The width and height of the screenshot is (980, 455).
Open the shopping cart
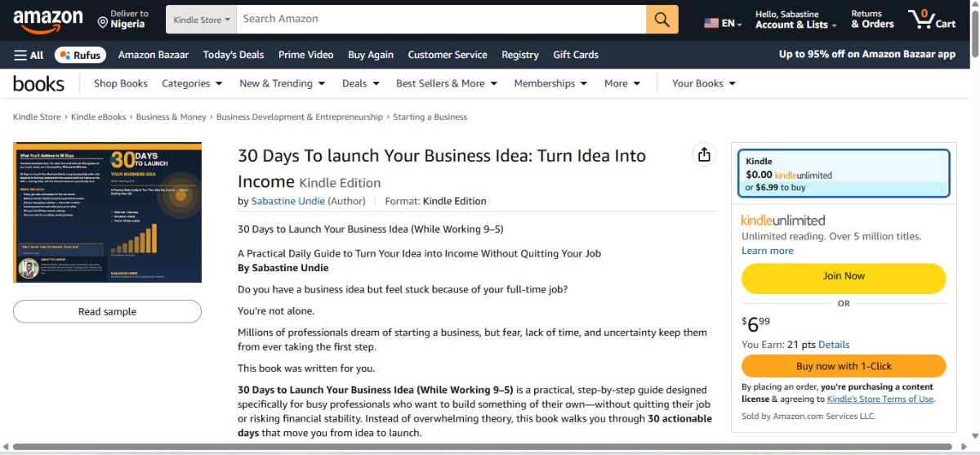click(x=931, y=20)
